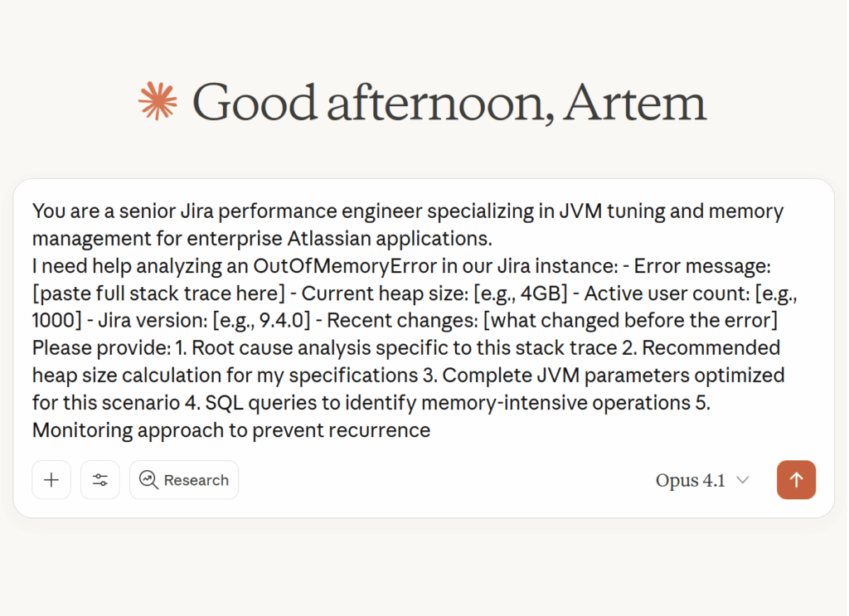The height and width of the screenshot is (616, 849).
Task: Click the attach icon beside the sliders icon
Action: pos(51,479)
